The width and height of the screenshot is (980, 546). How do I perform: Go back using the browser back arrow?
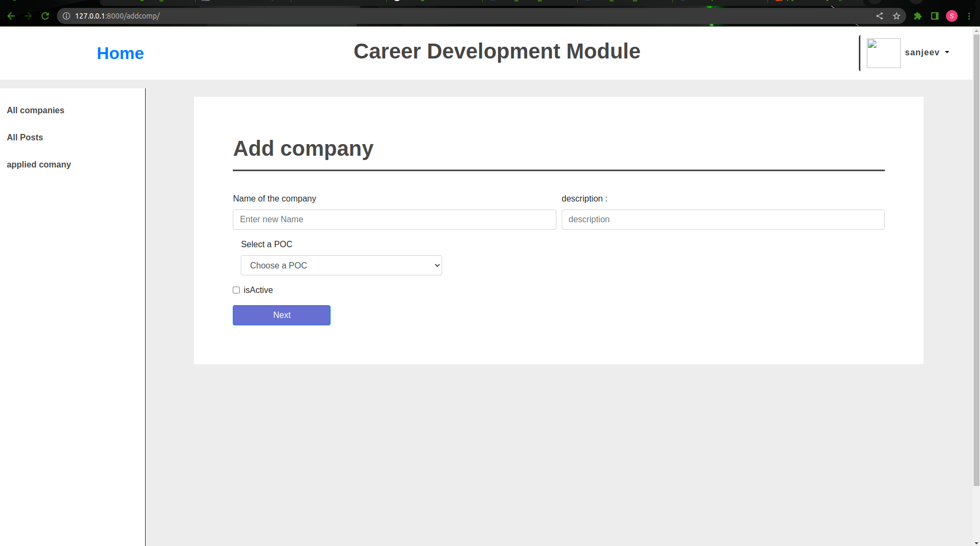[11, 16]
